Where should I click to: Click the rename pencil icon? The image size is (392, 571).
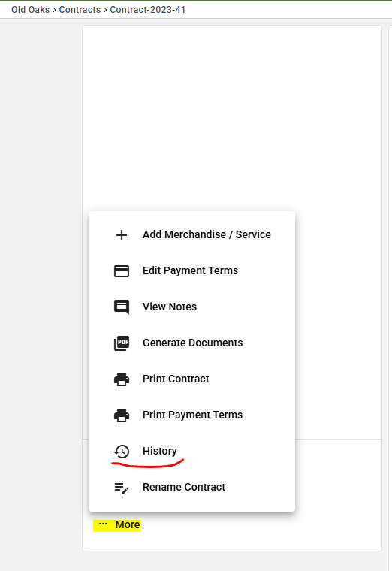[122, 488]
